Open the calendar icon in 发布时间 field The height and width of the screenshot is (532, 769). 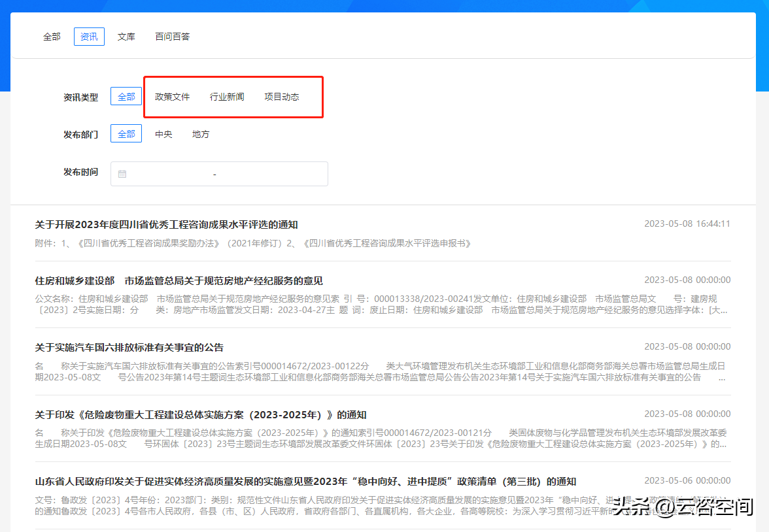[122, 173]
